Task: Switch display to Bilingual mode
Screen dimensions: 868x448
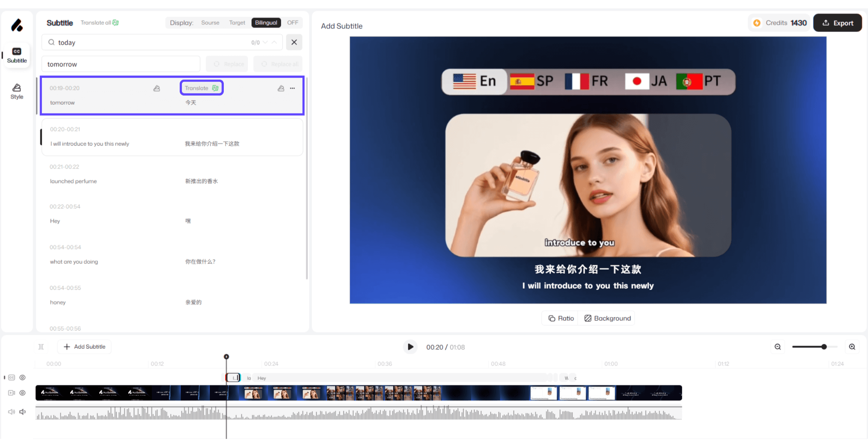Action: tap(266, 23)
